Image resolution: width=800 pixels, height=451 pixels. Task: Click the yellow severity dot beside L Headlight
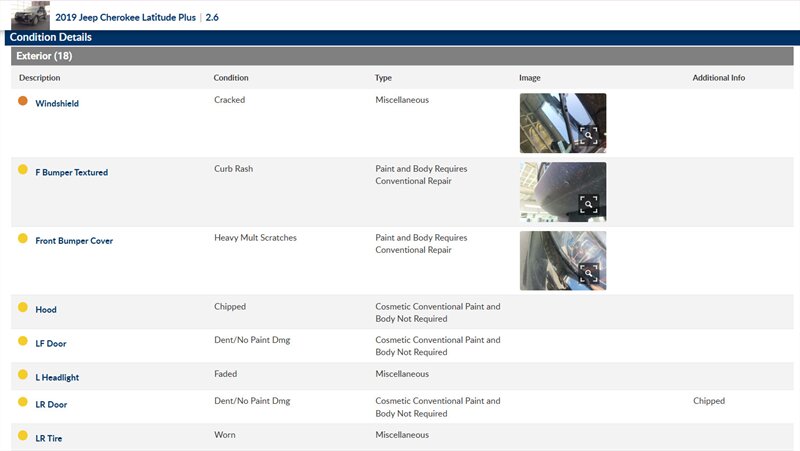coord(22,374)
